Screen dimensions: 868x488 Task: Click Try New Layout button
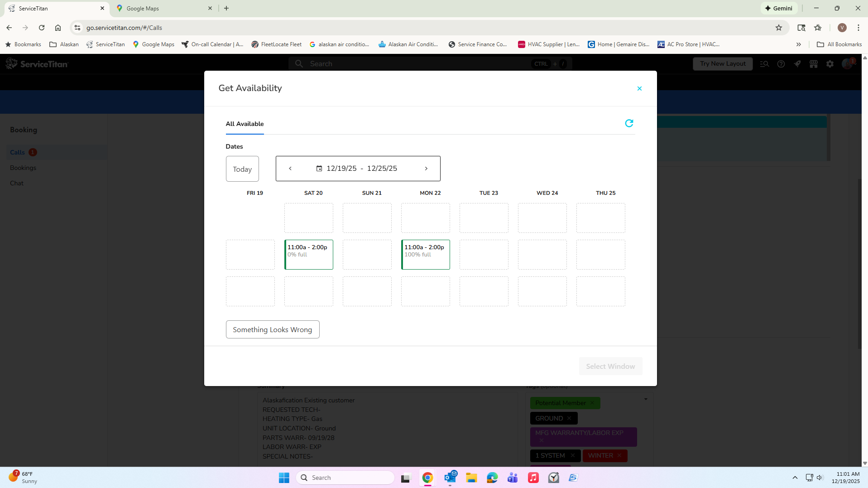click(723, 64)
